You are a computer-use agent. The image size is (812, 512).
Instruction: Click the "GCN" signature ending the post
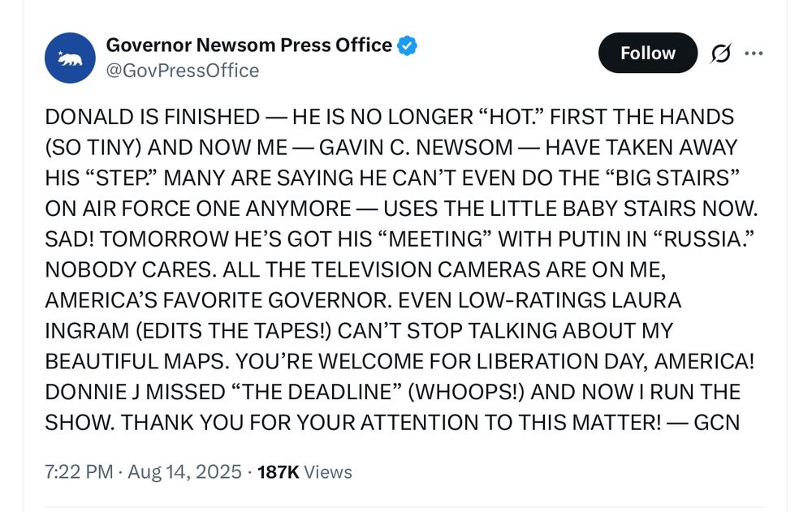tap(716, 423)
